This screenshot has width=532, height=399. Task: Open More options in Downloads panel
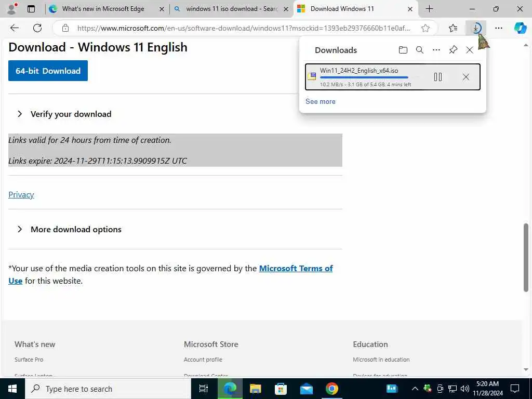point(436,50)
